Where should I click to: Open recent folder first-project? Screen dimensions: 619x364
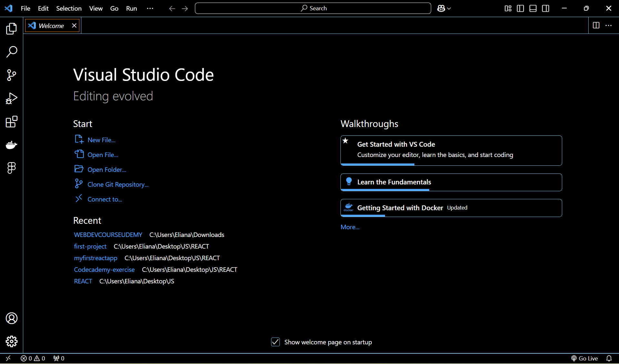(x=90, y=246)
